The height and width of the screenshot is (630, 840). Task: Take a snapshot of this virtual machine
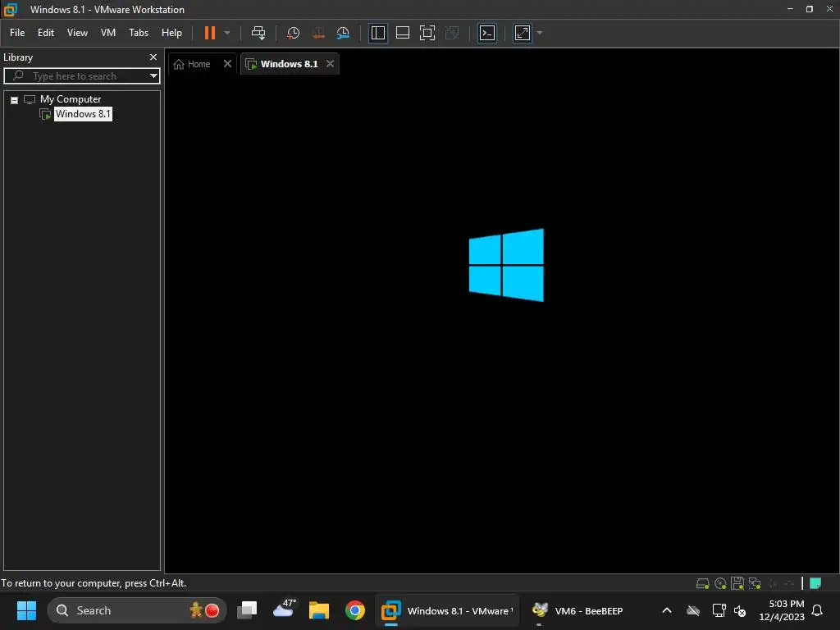tap(293, 33)
